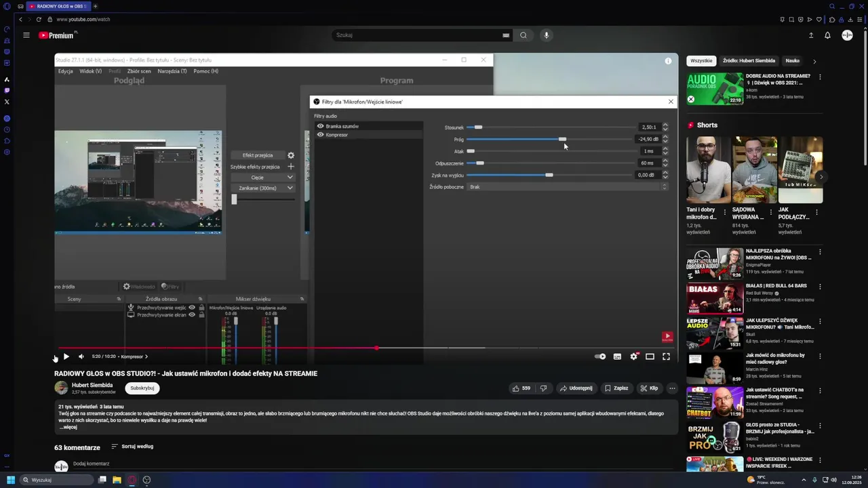The image size is (868, 488).
Task: Open the player settings gear
Action: pyautogui.click(x=634, y=357)
